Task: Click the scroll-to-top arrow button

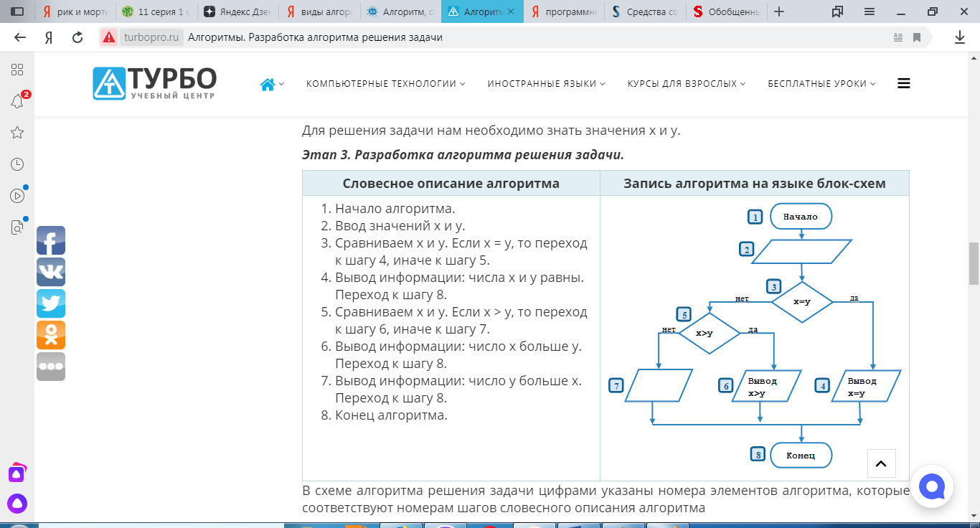Action: (x=882, y=464)
